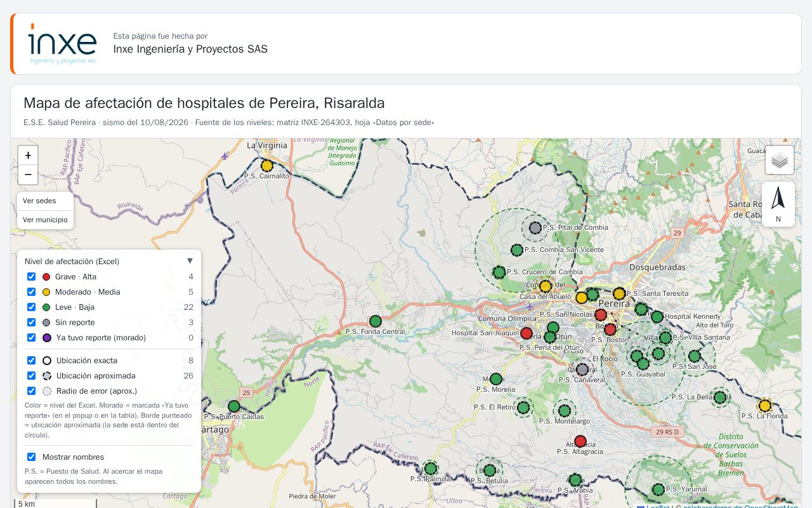
Task: Zoom in on the map
Action: click(28, 156)
